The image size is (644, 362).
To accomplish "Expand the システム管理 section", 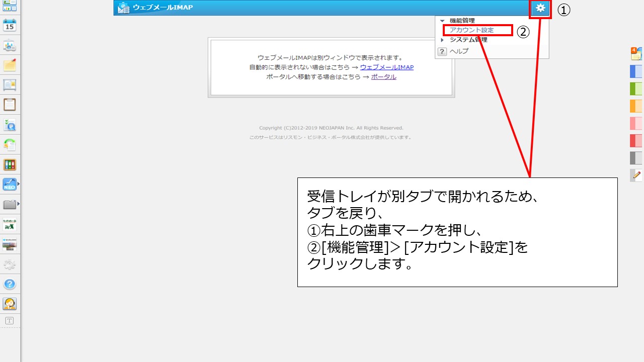I will (x=442, y=39).
